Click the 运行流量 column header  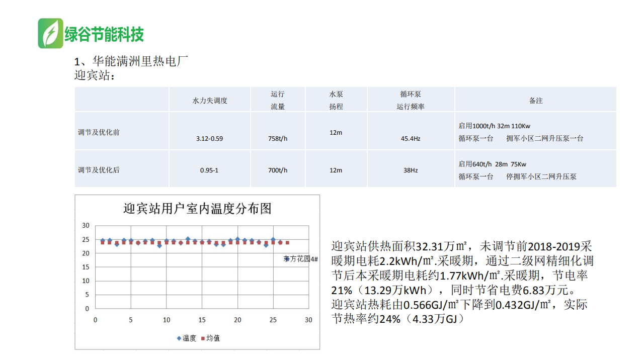coord(278,100)
